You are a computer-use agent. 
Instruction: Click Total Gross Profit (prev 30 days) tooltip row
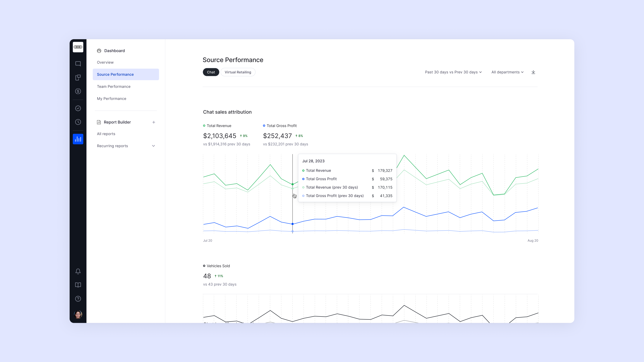pos(347,196)
